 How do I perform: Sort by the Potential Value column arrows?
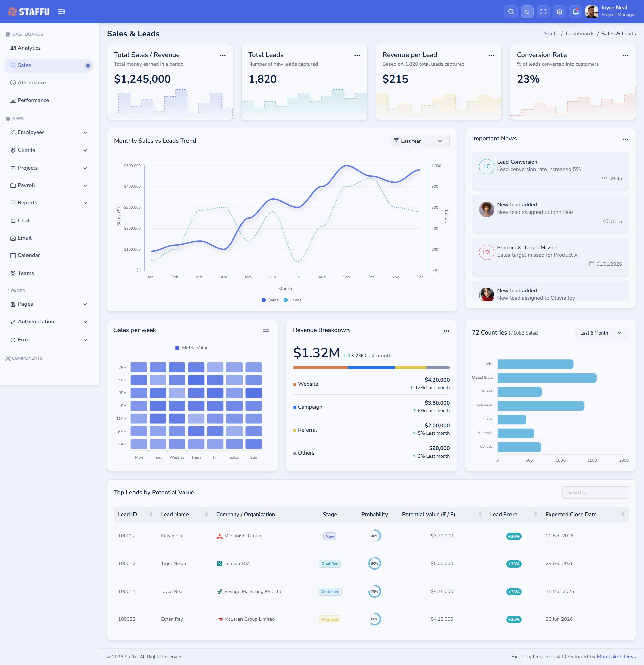tap(480, 515)
